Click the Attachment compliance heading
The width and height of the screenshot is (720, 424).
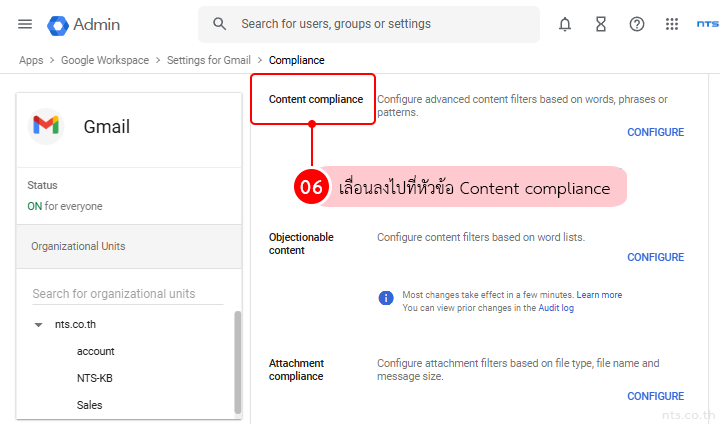click(296, 370)
